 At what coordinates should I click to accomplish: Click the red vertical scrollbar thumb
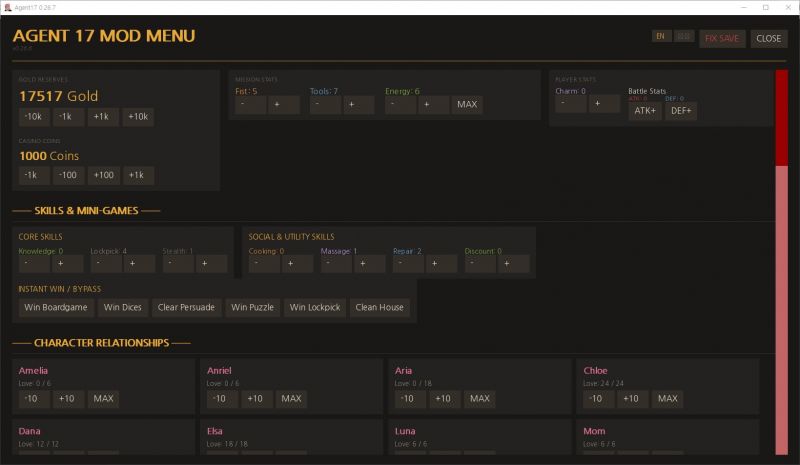[781, 117]
